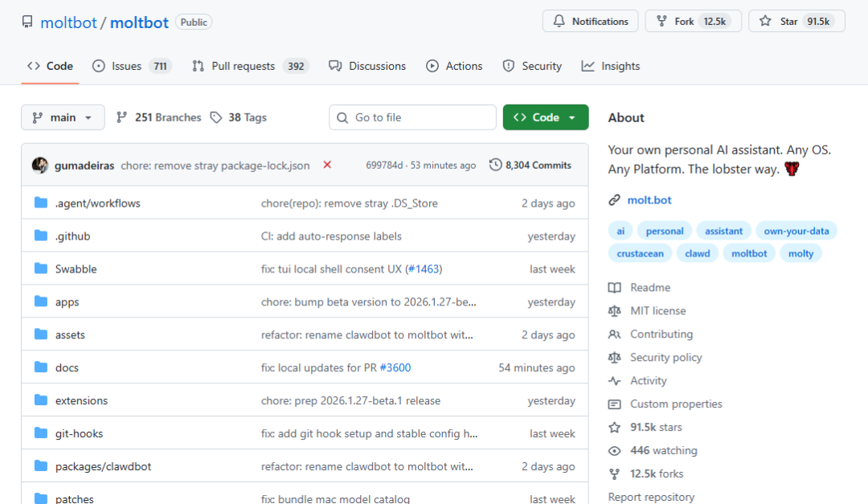Image resolution: width=868 pixels, height=504 pixels.
Task: Click the Go to file search field
Action: [412, 117]
